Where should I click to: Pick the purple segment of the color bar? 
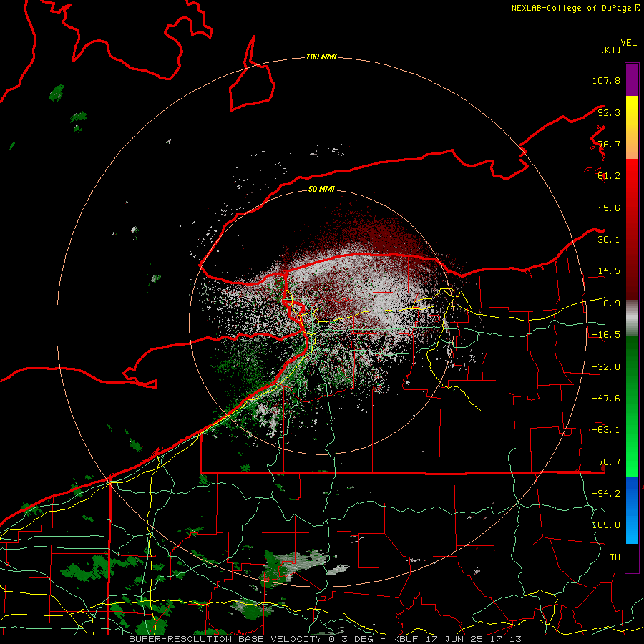(x=632, y=79)
